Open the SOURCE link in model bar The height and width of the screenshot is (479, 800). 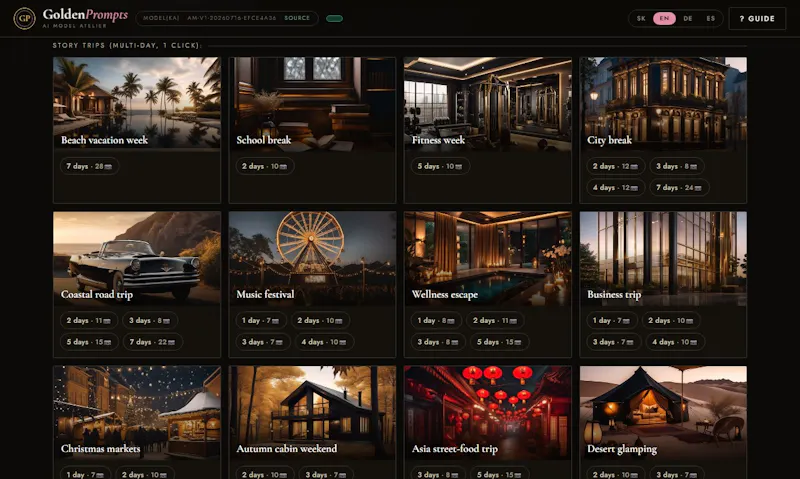pos(297,18)
